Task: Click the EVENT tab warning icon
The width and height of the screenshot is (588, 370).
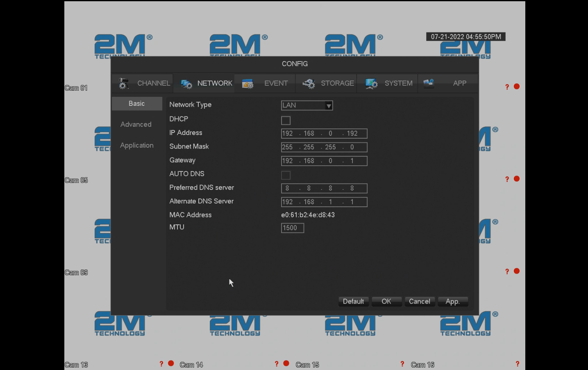Action: click(x=248, y=84)
